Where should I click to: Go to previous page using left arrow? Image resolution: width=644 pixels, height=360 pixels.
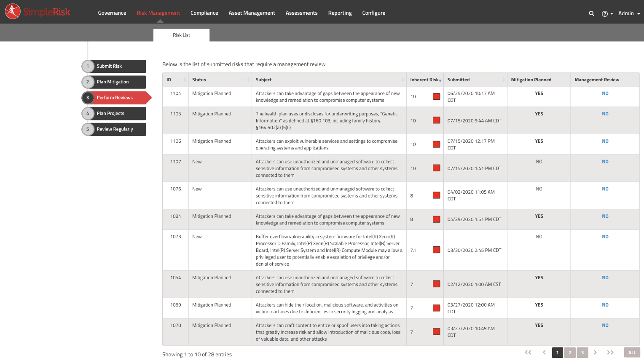543,352
